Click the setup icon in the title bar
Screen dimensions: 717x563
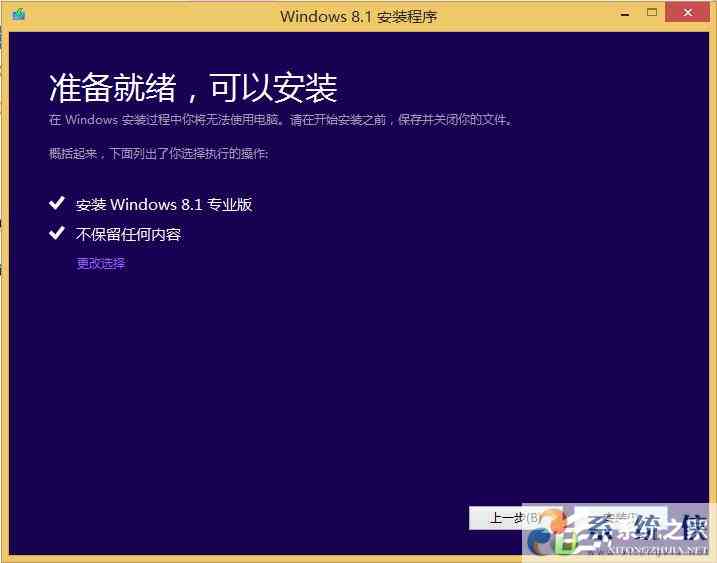(x=19, y=15)
